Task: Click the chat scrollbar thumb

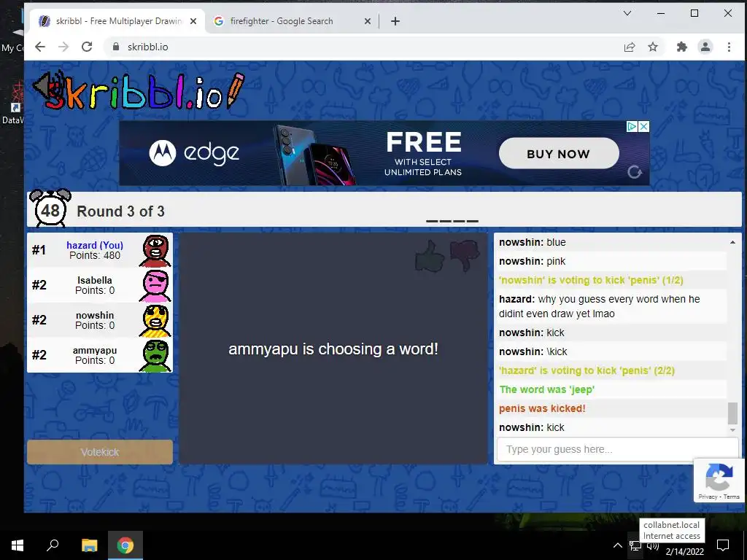Action: pyautogui.click(x=732, y=413)
